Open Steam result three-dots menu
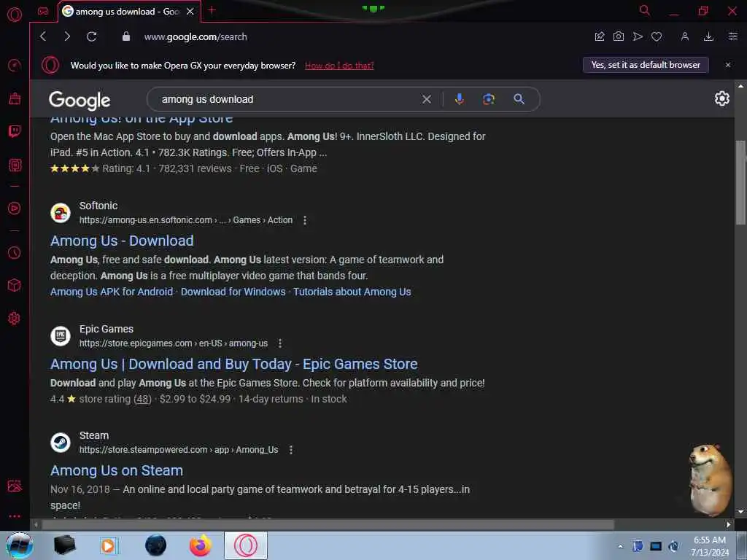 coord(291,449)
